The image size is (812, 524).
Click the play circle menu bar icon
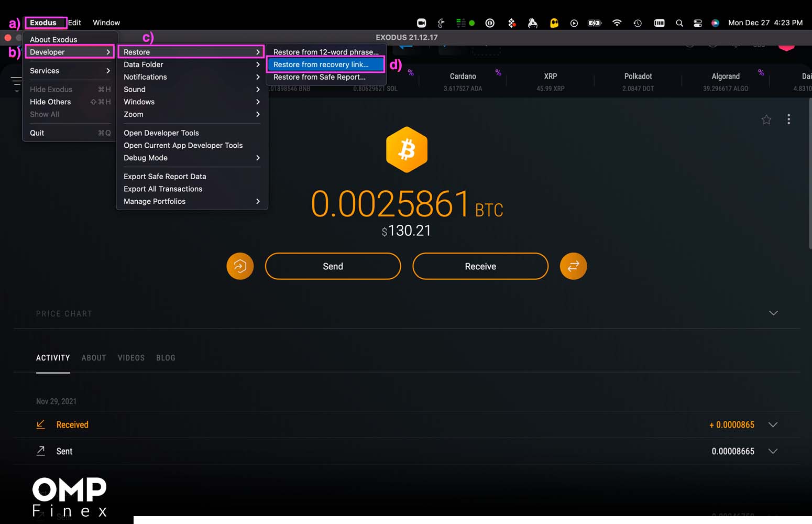[x=574, y=23]
